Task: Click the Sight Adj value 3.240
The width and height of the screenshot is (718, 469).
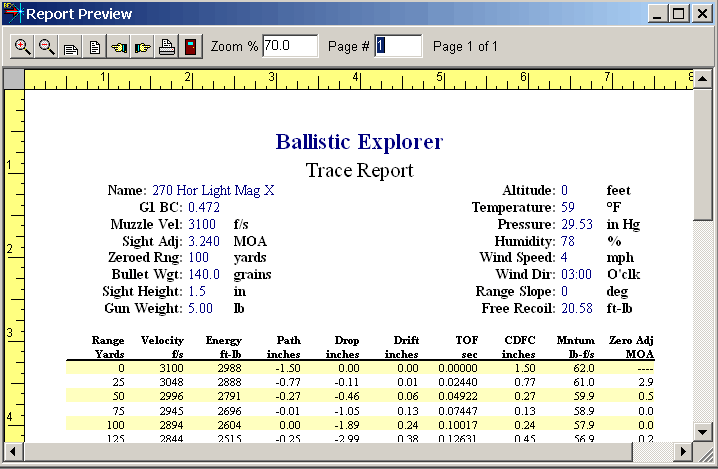Action: click(204, 241)
